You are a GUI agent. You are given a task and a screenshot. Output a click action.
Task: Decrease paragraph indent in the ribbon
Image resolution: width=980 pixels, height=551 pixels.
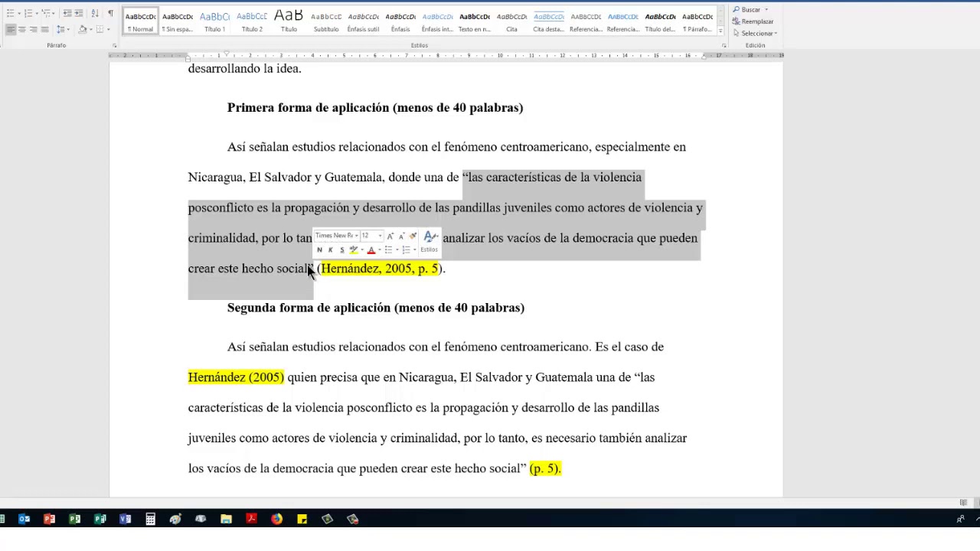(x=67, y=13)
